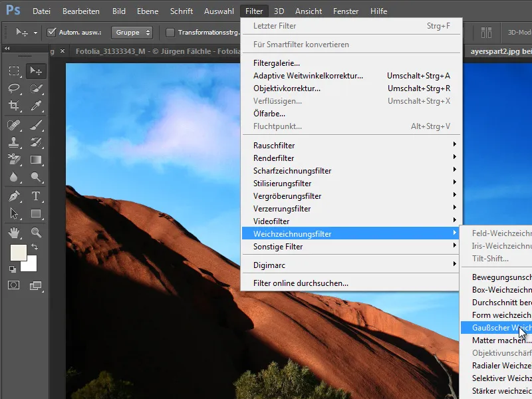Select the Quick Selection tool
Screen dimensions: 532x399
click(36, 88)
